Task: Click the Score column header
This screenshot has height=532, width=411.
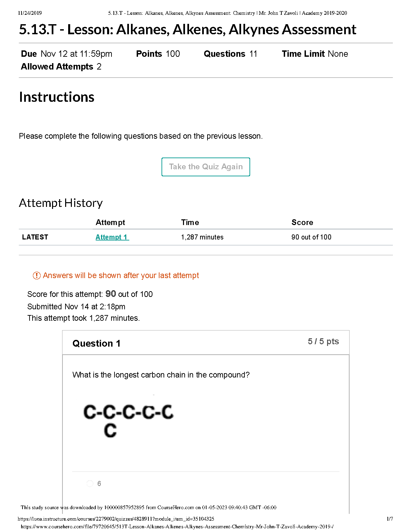Action: [302, 222]
